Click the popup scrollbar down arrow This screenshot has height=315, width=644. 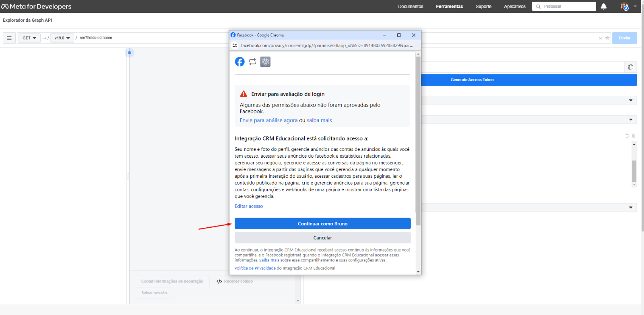tap(418, 272)
